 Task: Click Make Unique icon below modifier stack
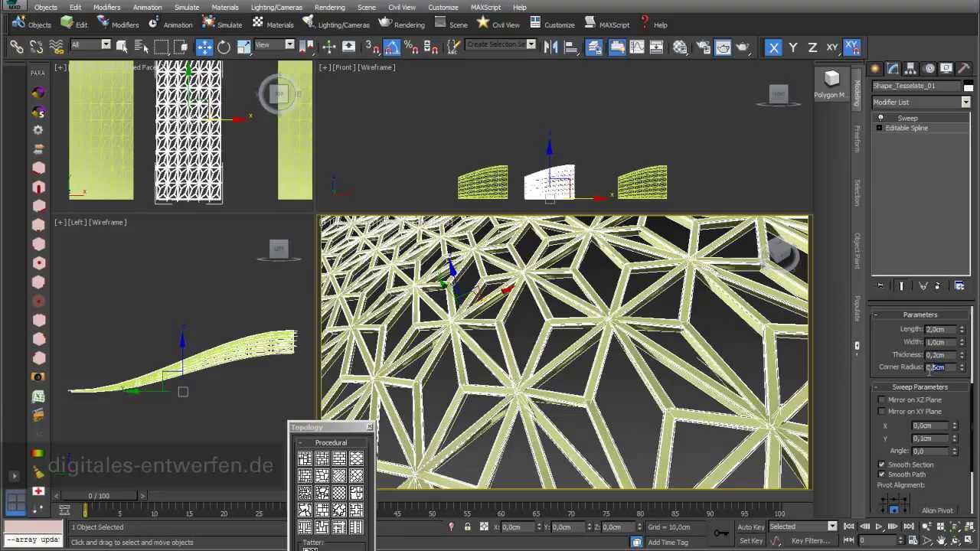[x=923, y=285]
